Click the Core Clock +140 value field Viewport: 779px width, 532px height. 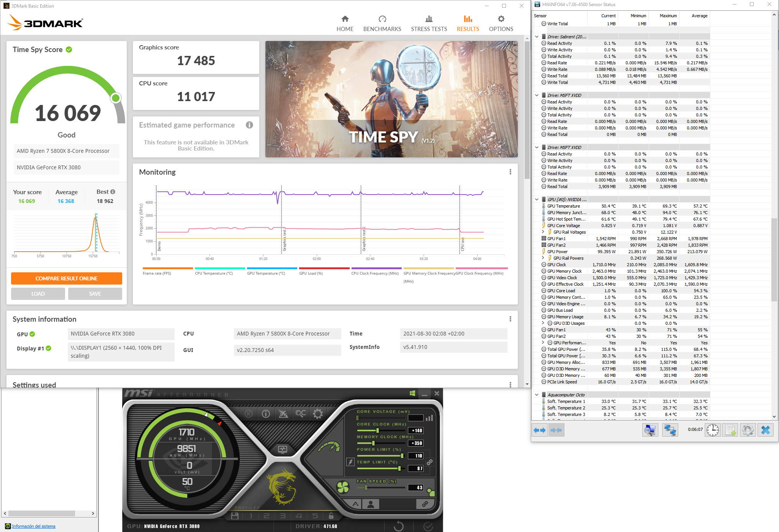416,431
